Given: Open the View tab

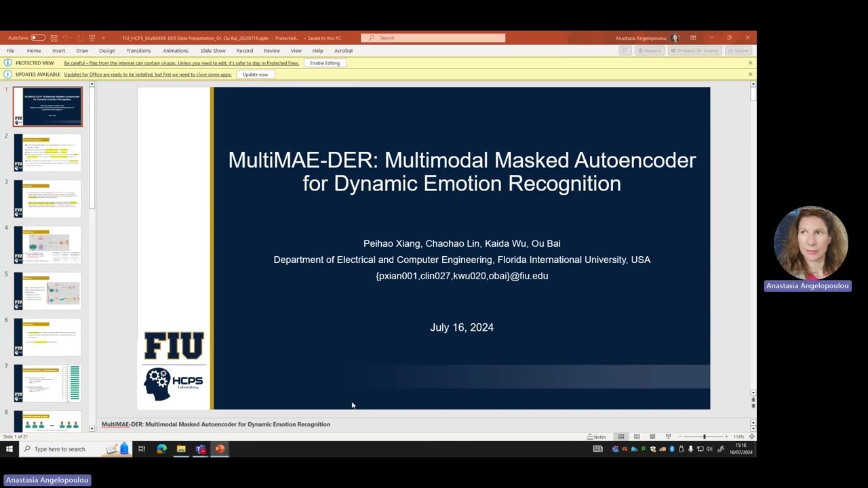Looking at the screenshot, I should pyautogui.click(x=296, y=51).
